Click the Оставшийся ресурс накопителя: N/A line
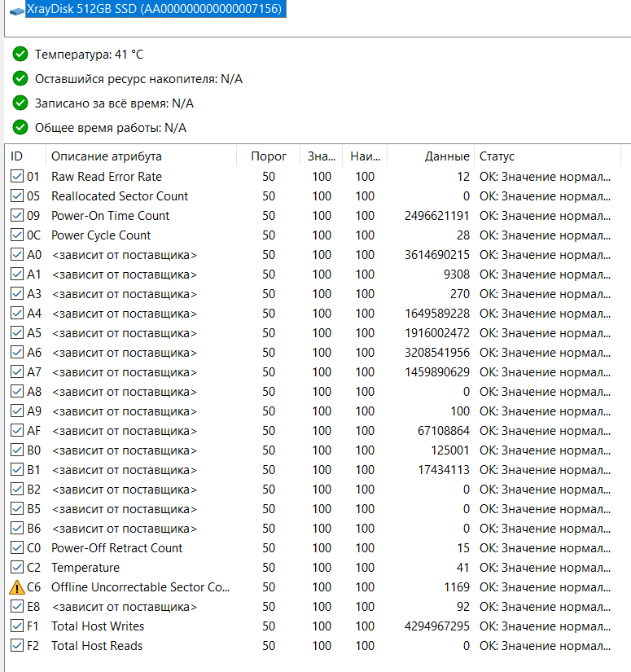This screenshot has height=672, width=631. tap(138, 79)
